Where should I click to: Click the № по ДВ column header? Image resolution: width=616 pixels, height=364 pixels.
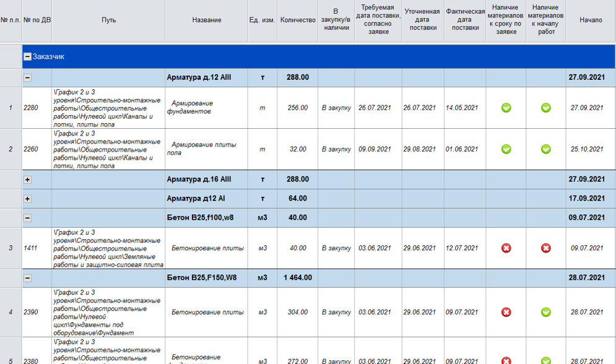[37, 20]
